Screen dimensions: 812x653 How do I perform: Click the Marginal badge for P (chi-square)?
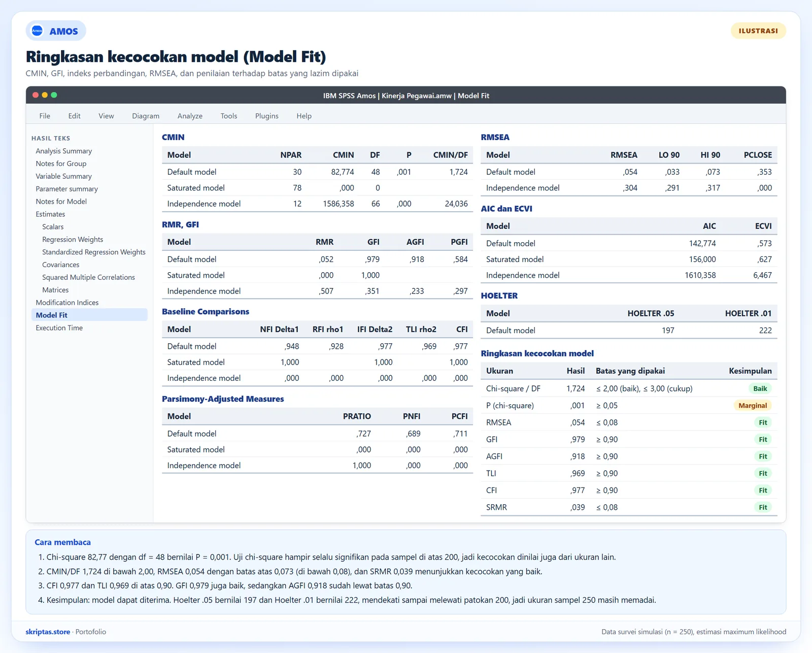click(x=753, y=406)
